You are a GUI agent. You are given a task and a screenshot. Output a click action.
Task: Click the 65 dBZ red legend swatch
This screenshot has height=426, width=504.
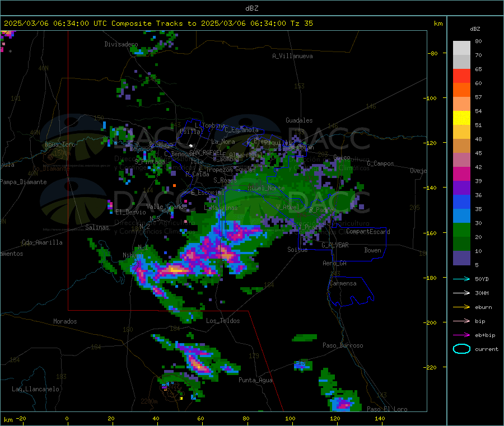[461, 76]
